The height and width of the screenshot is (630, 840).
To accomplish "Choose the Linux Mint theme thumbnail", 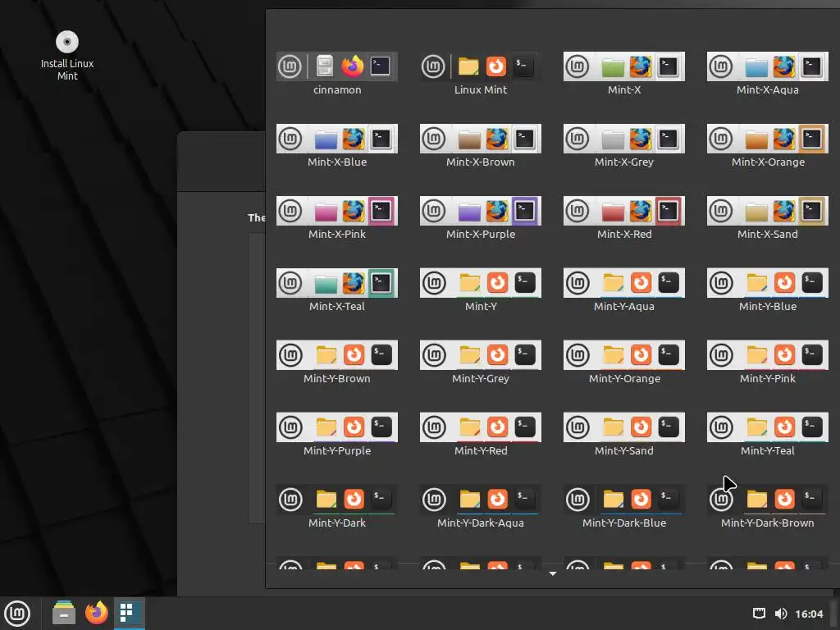I will 481,73.
